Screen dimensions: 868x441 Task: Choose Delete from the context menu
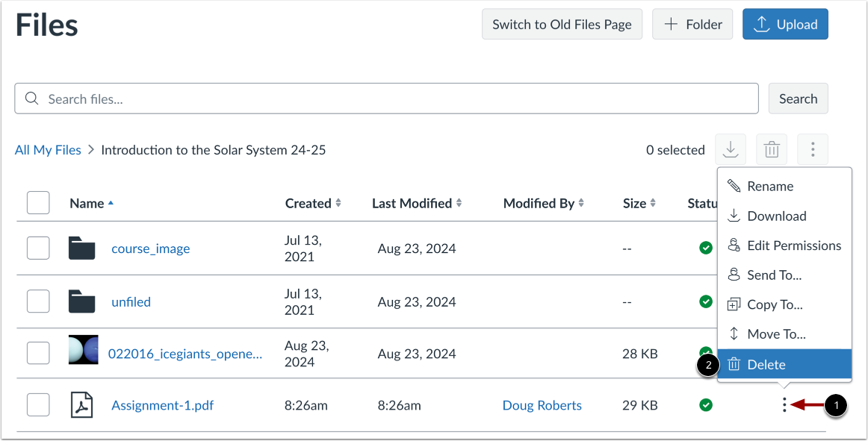coord(766,364)
